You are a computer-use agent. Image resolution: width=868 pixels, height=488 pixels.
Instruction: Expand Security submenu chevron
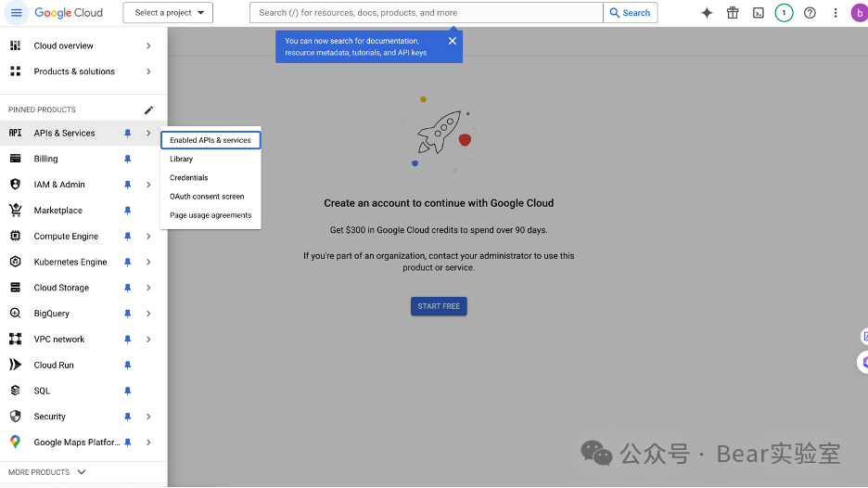click(x=148, y=417)
